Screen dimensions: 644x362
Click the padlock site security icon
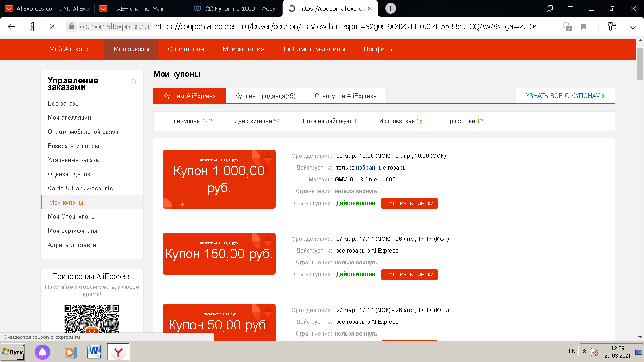(71, 26)
